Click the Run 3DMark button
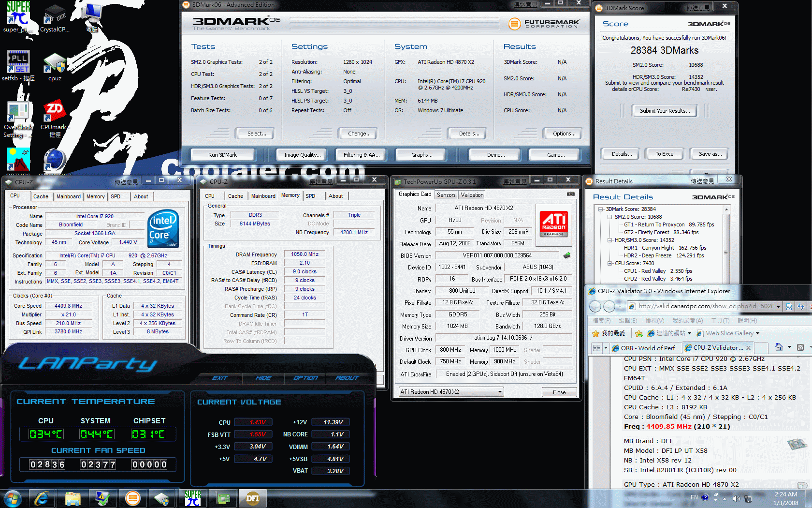This screenshot has height=508, width=812. coord(222,155)
